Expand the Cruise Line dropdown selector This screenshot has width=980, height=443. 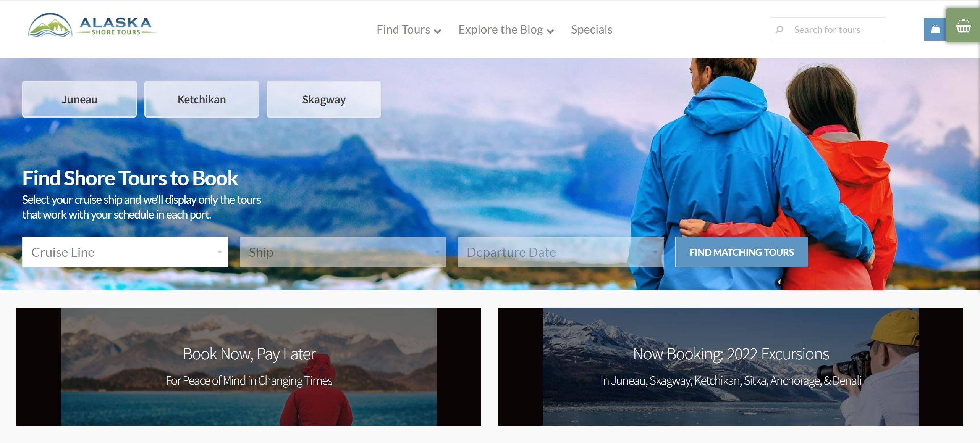pyautogui.click(x=125, y=252)
